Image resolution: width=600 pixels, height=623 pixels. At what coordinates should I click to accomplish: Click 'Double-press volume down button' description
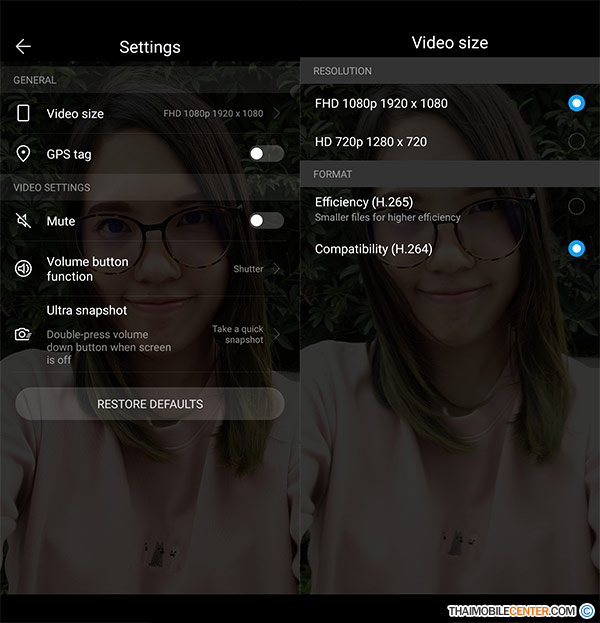[x=109, y=347]
